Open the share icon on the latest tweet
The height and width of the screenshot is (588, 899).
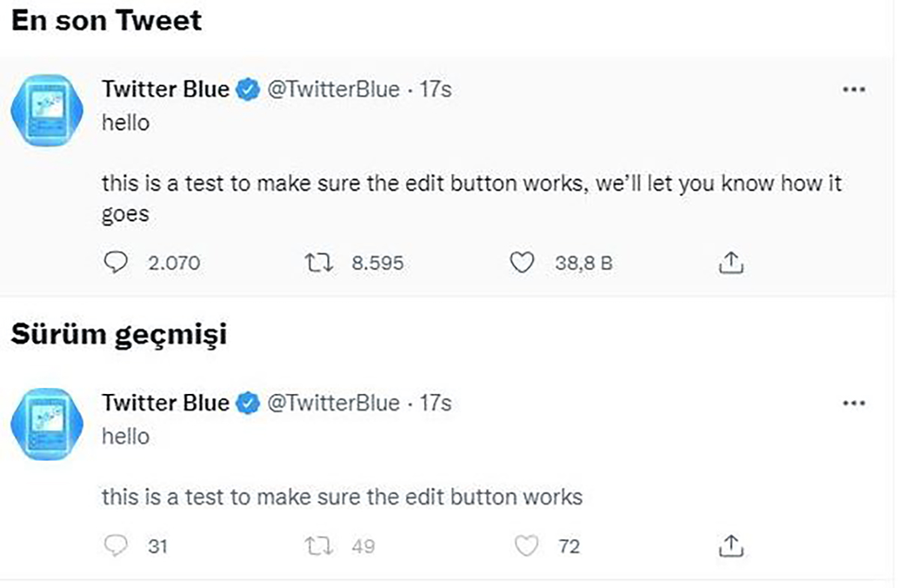point(731,262)
